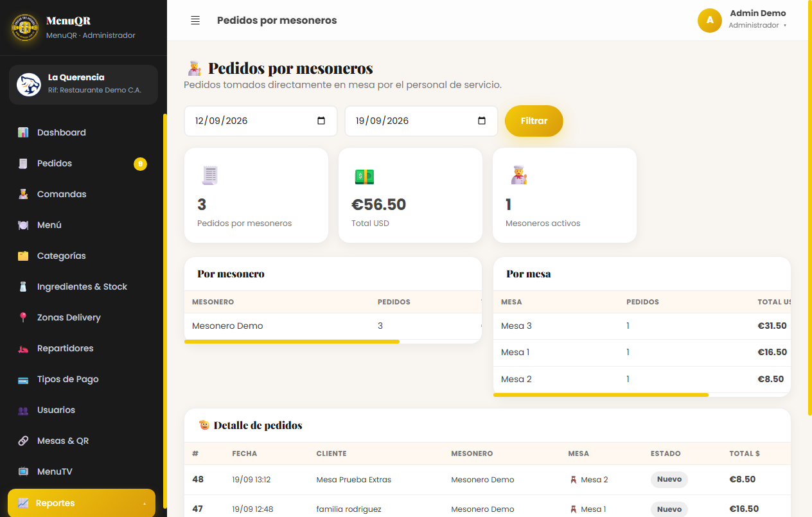The width and height of the screenshot is (812, 517).
Task: Click the Nuevo status badge for order 47
Action: (669, 509)
